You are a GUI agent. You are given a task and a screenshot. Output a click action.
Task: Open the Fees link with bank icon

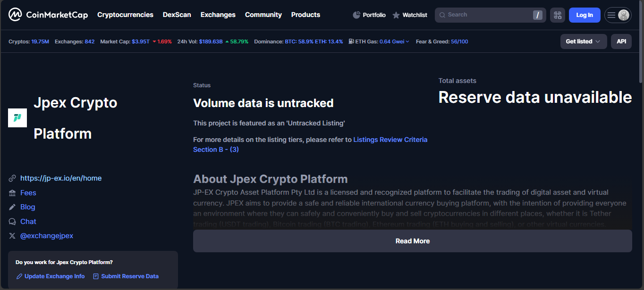tap(28, 193)
